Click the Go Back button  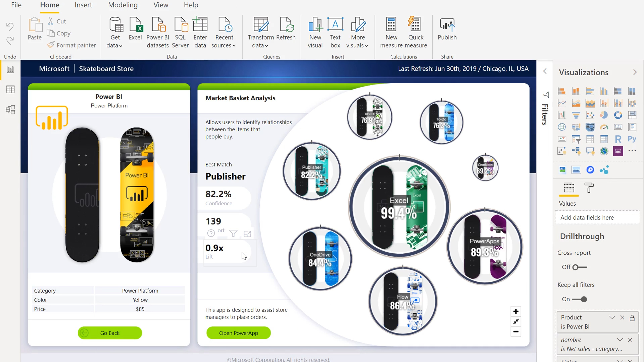110,333
